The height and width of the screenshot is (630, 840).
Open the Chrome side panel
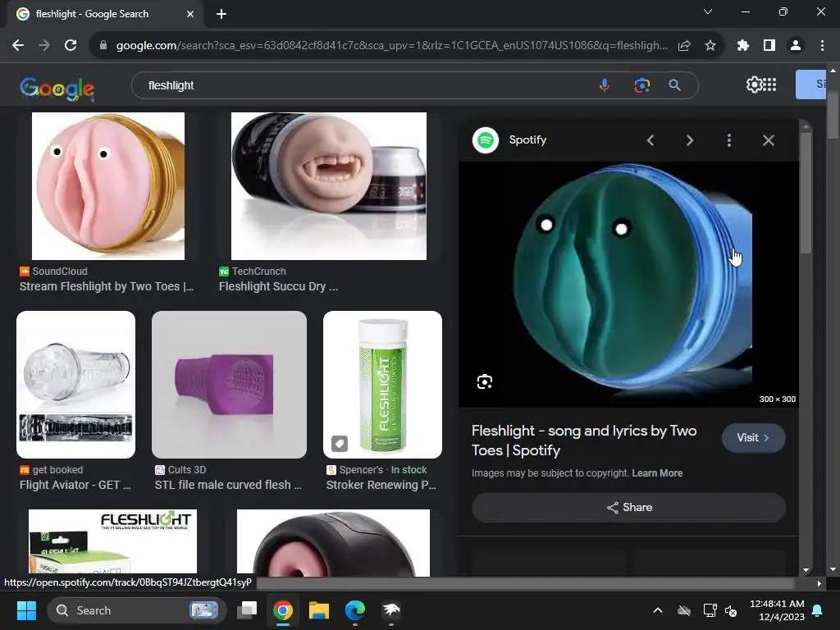pyautogui.click(x=769, y=46)
